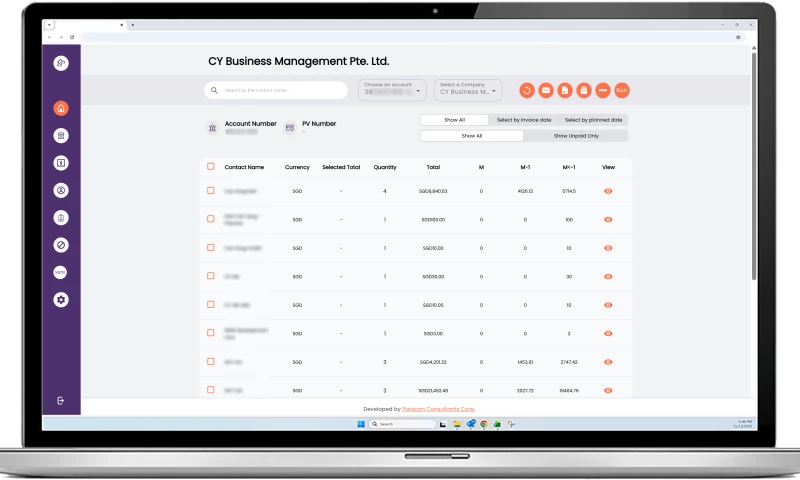
Task: Open the ID badge sidebar icon
Action: (61, 218)
